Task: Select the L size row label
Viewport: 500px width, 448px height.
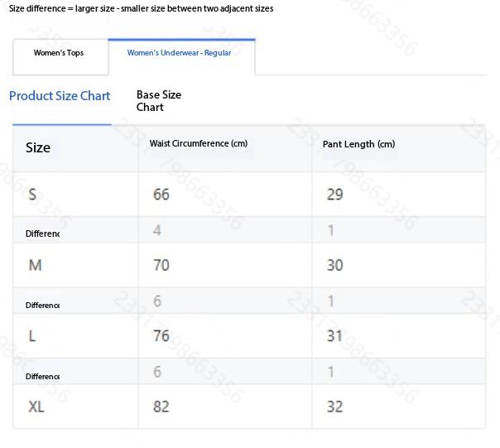Action: (32, 335)
